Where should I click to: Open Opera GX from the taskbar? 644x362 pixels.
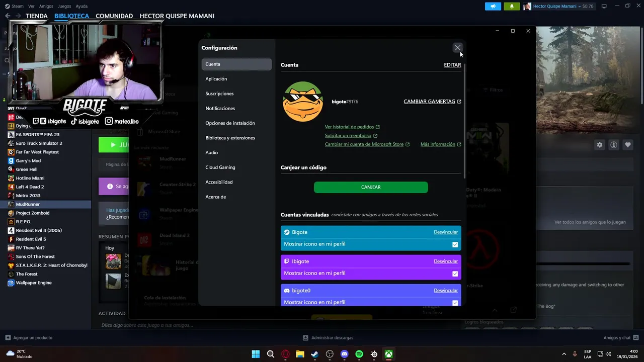point(285,354)
